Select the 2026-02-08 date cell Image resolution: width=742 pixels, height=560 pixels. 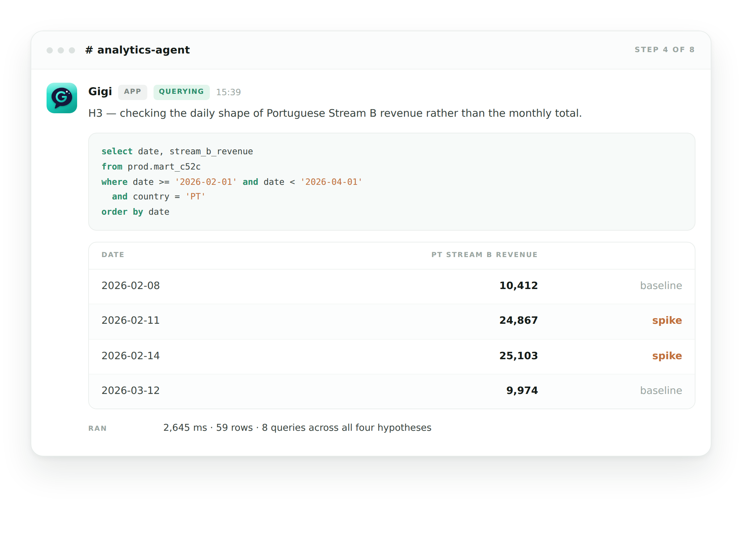click(x=131, y=286)
